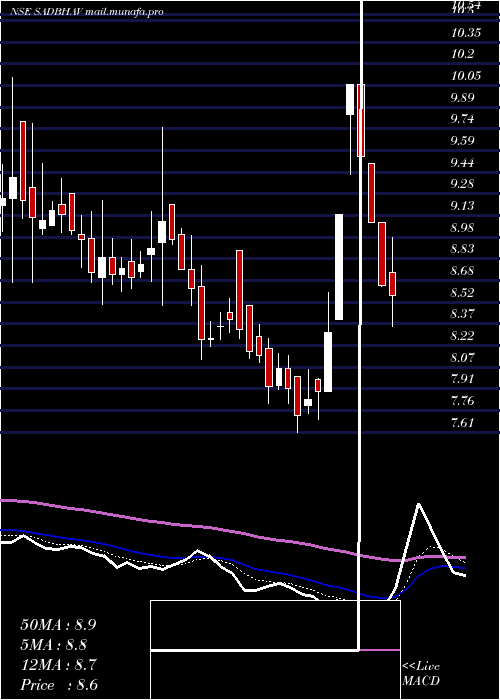Click the 'Price : 8.6' value text
The width and height of the screenshot is (500, 700).
(x=59, y=685)
